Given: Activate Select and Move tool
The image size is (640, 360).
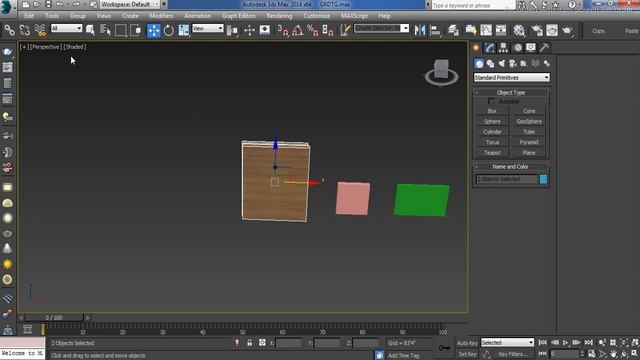Looking at the screenshot, I should [153, 30].
